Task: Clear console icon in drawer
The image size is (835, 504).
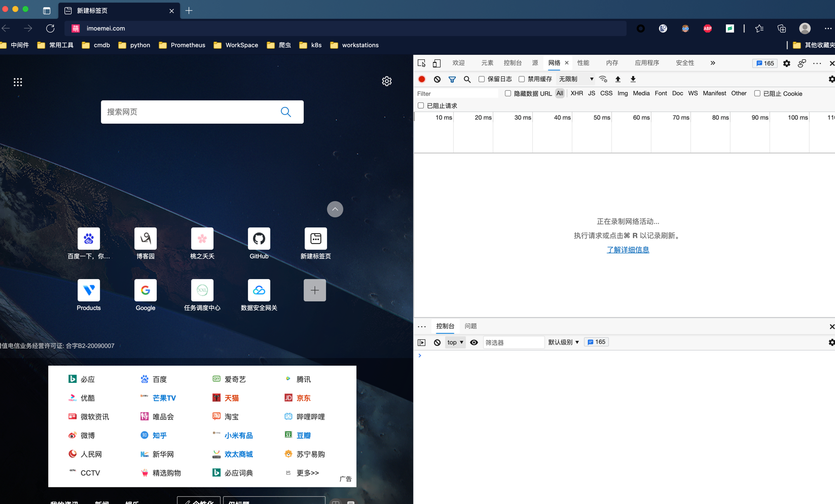Action: [x=437, y=342]
